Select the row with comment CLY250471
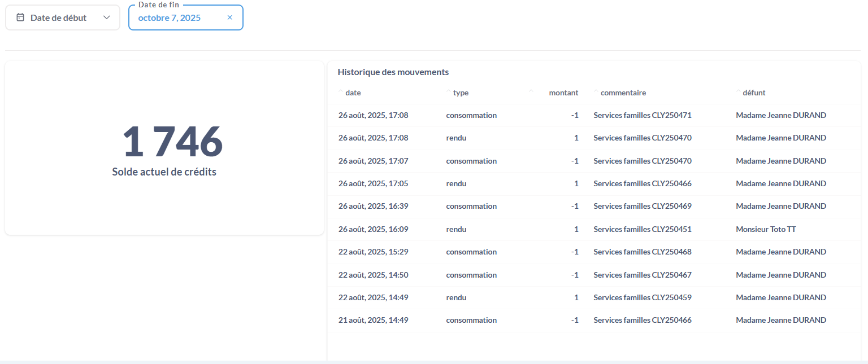 coord(642,115)
